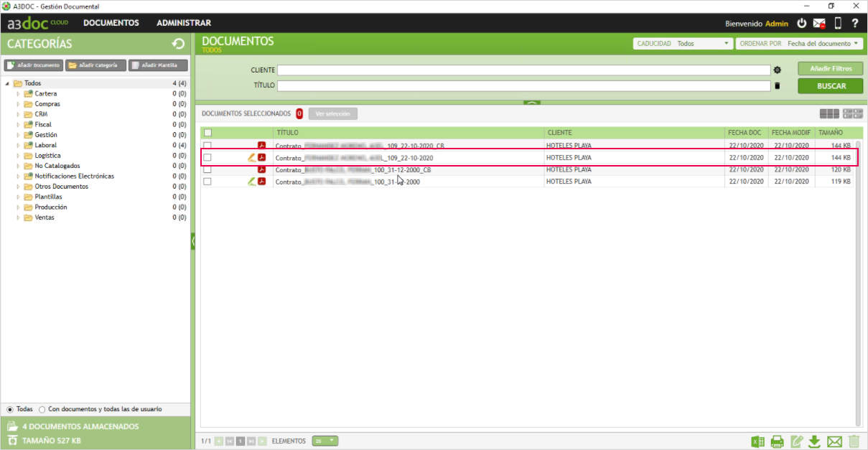Expand the Compras category arrow

(x=19, y=104)
